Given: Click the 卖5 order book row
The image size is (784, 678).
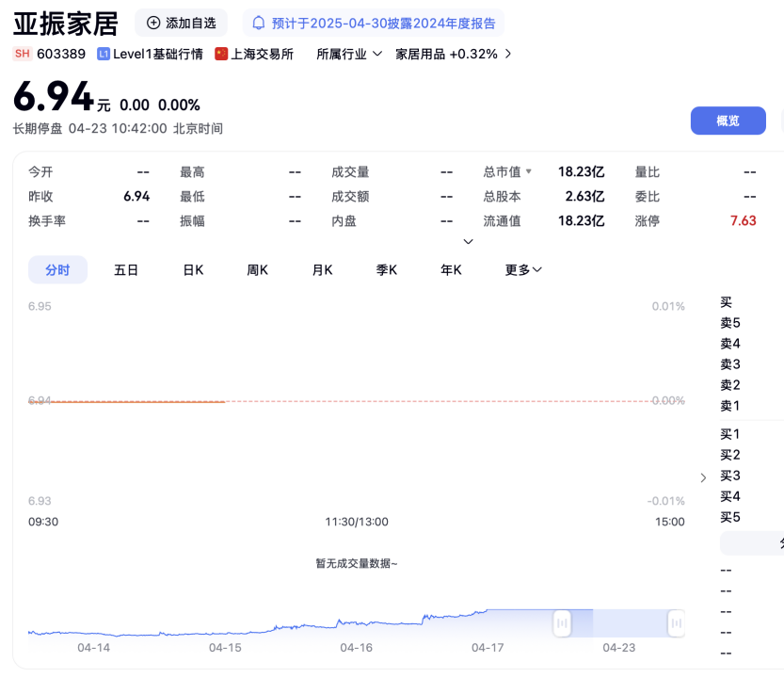Looking at the screenshot, I should [730, 323].
